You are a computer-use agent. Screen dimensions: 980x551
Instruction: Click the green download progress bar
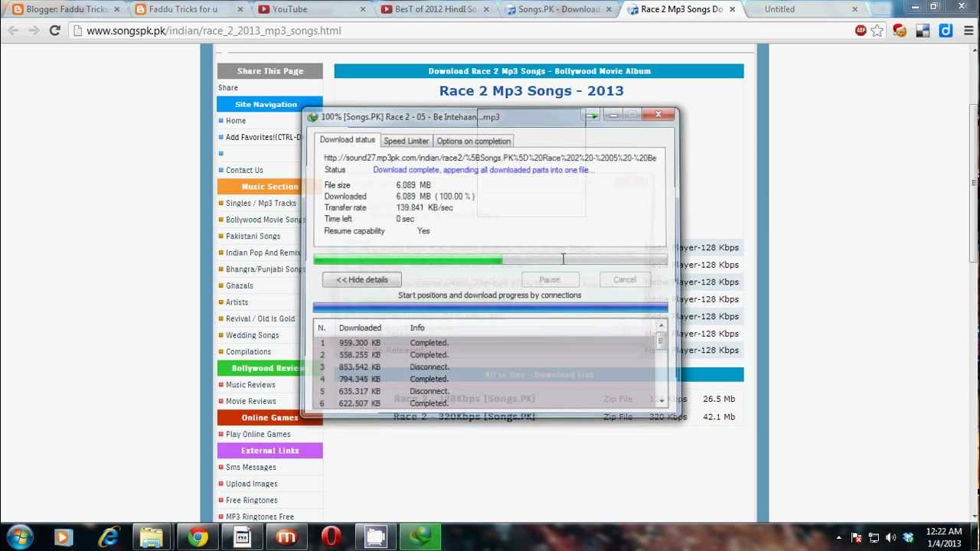pyautogui.click(x=490, y=260)
